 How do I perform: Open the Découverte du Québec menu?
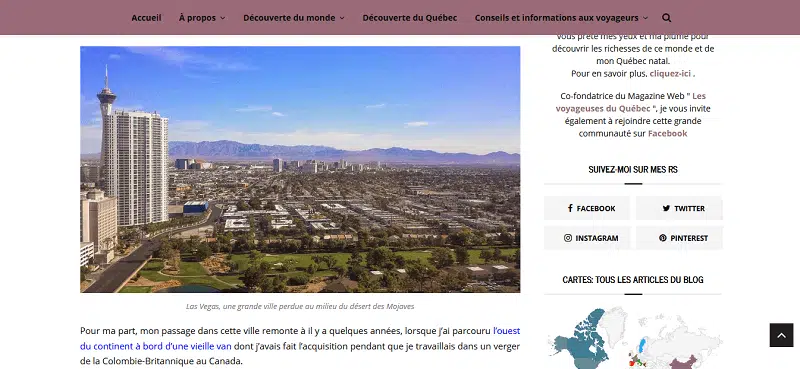pyautogui.click(x=410, y=18)
